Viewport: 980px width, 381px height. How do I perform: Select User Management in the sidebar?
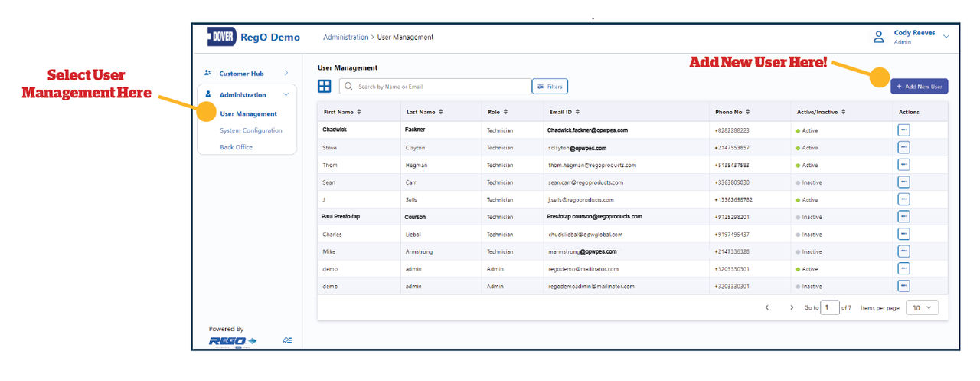point(248,113)
